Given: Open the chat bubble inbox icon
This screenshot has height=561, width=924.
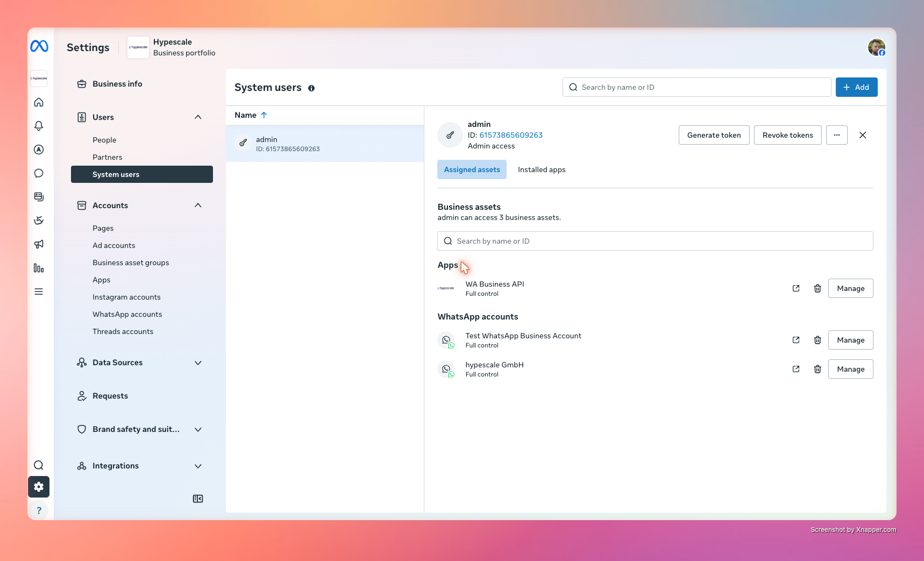Looking at the screenshot, I should click(39, 173).
